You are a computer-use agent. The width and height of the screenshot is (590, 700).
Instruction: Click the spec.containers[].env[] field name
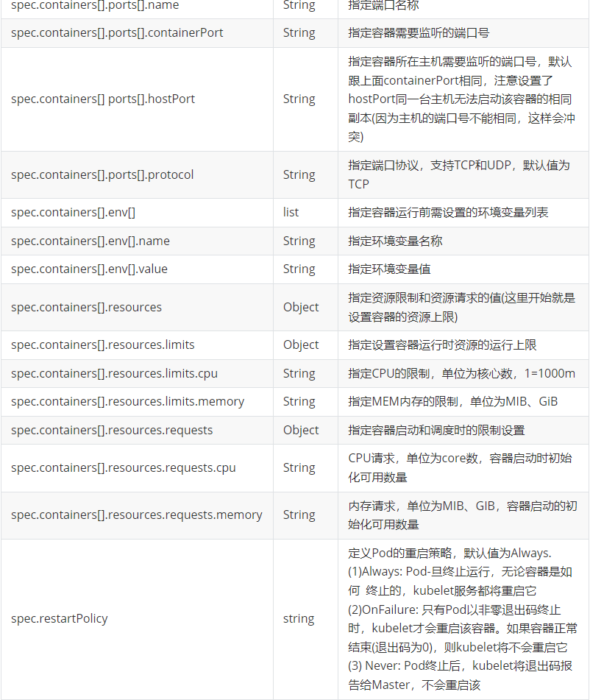(73, 213)
